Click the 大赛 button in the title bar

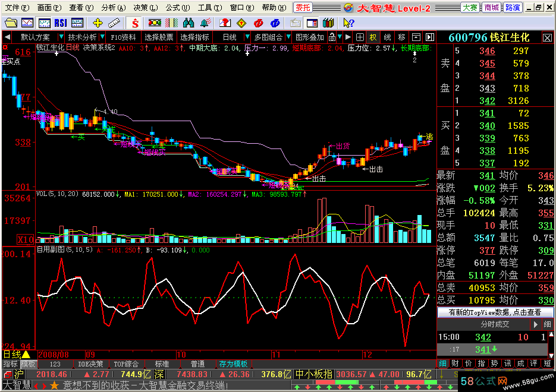[x=470, y=8]
